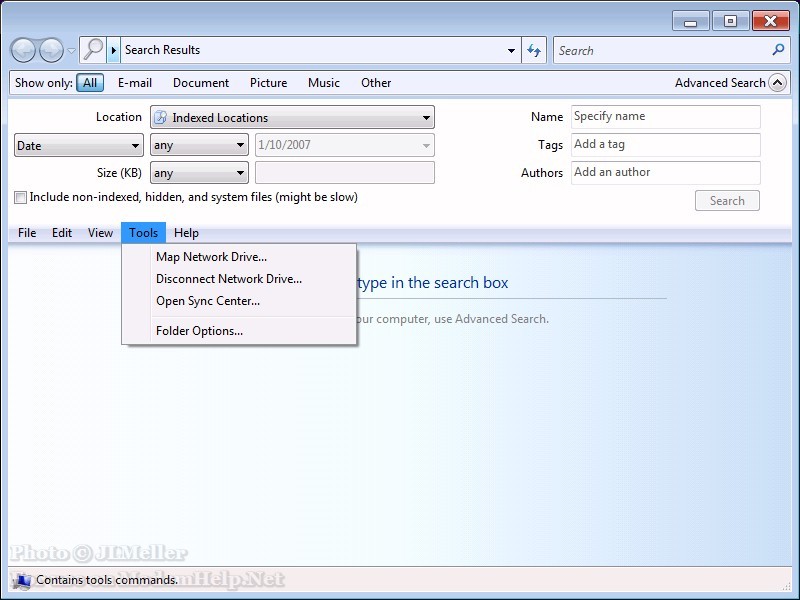800x600 pixels.
Task: Click the Back navigation arrow button
Action: click(x=24, y=50)
